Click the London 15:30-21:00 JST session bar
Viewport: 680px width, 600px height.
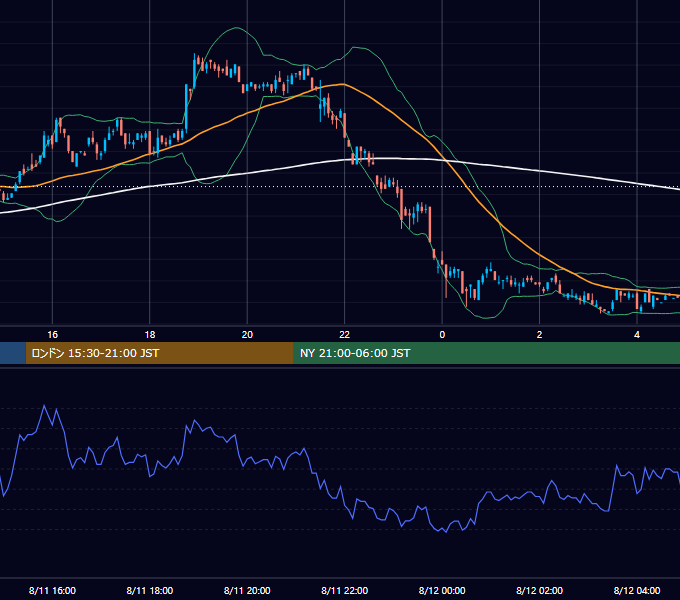tap(160, 353)
